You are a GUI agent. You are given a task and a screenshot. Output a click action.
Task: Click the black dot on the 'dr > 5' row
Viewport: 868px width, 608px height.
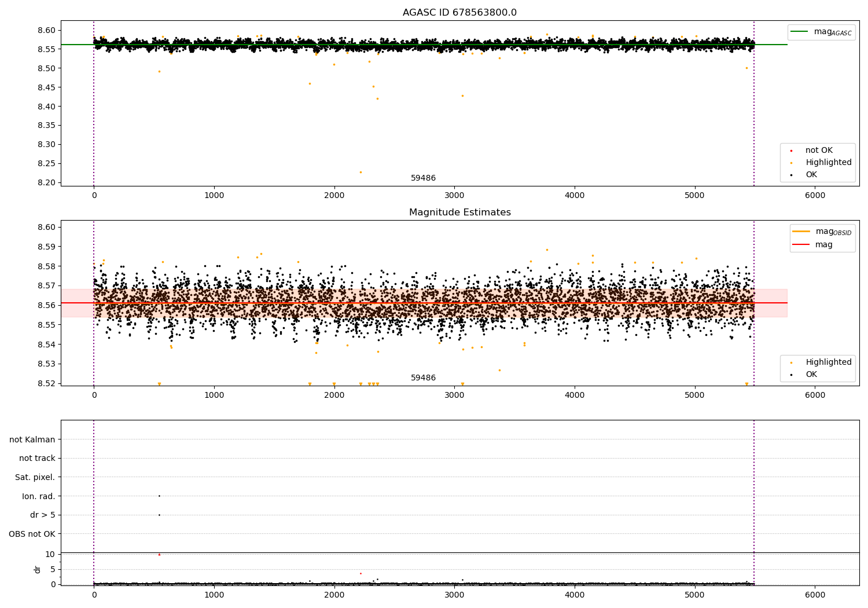pos(159,515)
